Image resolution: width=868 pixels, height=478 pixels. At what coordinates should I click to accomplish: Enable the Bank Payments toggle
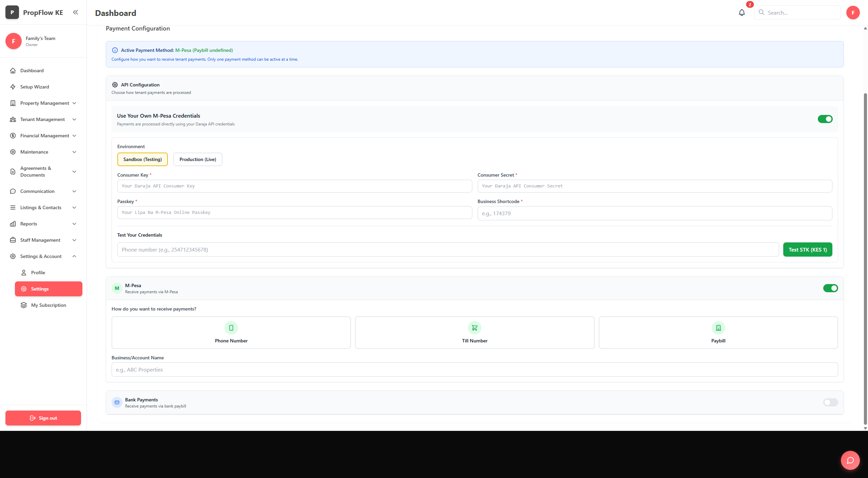coord(830,402)
